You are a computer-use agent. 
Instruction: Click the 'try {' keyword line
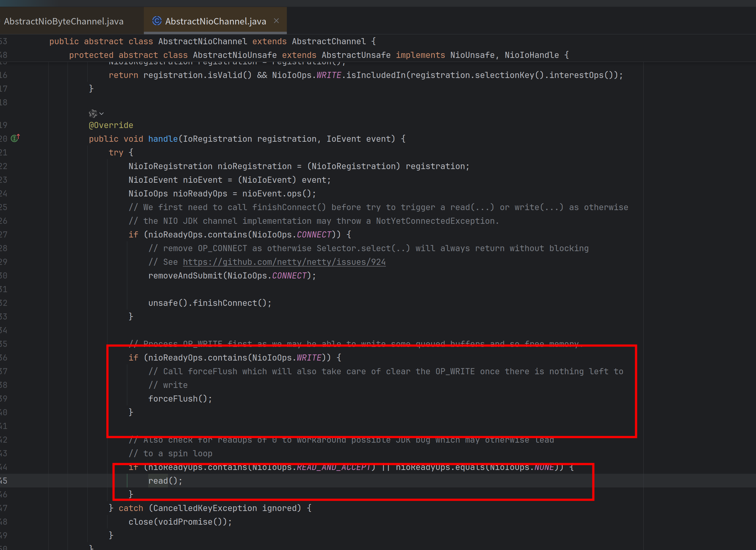click(x=121, y=152)
